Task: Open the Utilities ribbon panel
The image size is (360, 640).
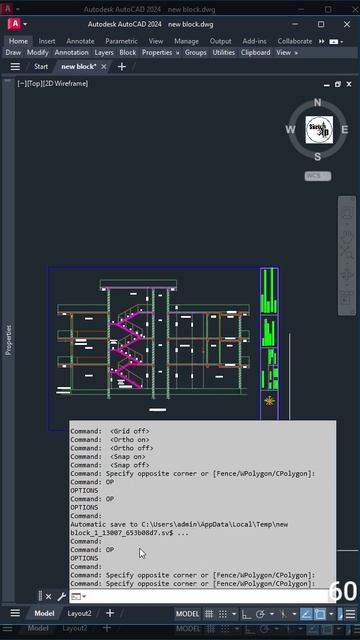Action: coord(224,53)
